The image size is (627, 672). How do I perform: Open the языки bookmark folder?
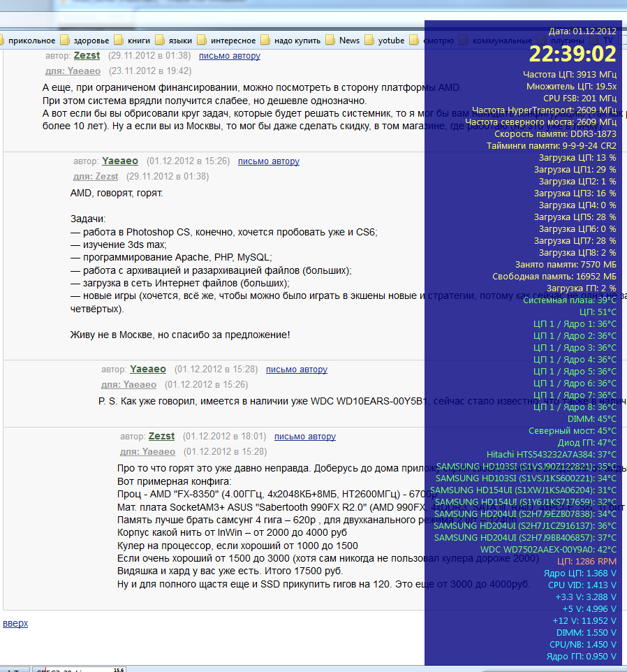174,41
